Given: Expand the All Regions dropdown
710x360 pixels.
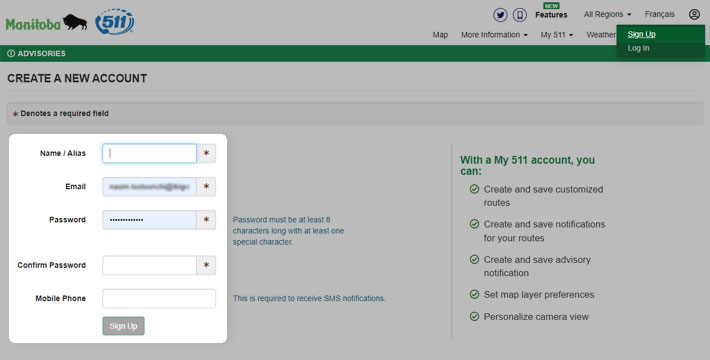Looking at the screenshot, I should pyautogui.click(x=607, y=14).
